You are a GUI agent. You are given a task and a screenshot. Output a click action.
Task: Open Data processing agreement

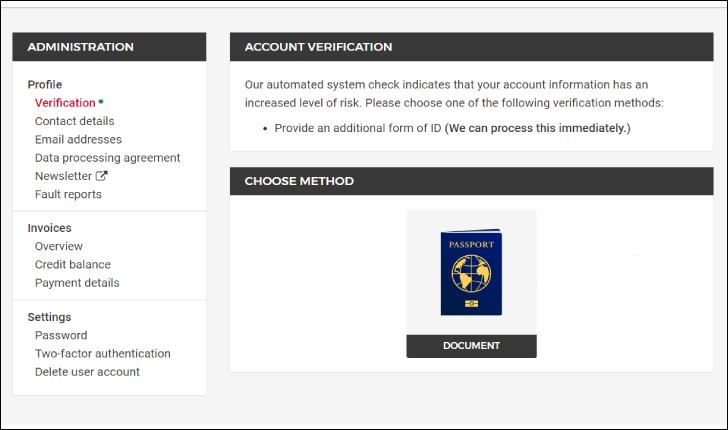[x=107, y=158]
